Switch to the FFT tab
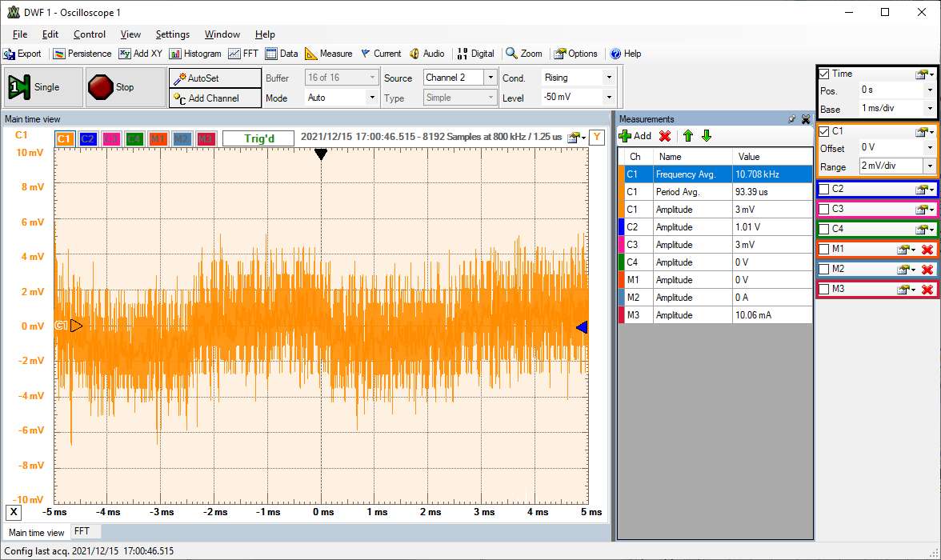Image resolution: width=941 pixels, height=560 pixels. pos(82,531)
